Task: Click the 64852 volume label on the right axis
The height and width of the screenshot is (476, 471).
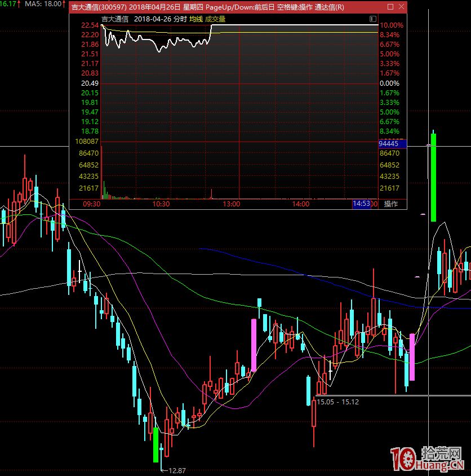Action: (x=390, y=165)
